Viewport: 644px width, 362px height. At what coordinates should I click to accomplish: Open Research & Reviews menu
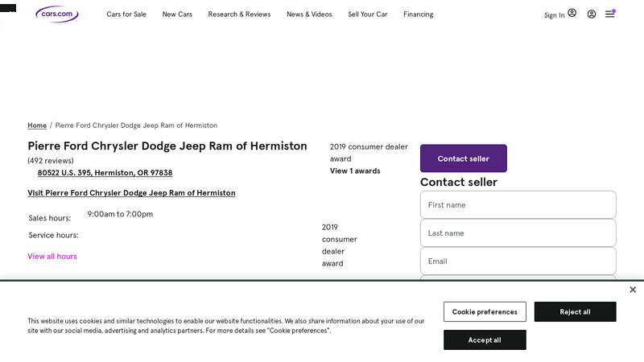[x=239, y=14]
